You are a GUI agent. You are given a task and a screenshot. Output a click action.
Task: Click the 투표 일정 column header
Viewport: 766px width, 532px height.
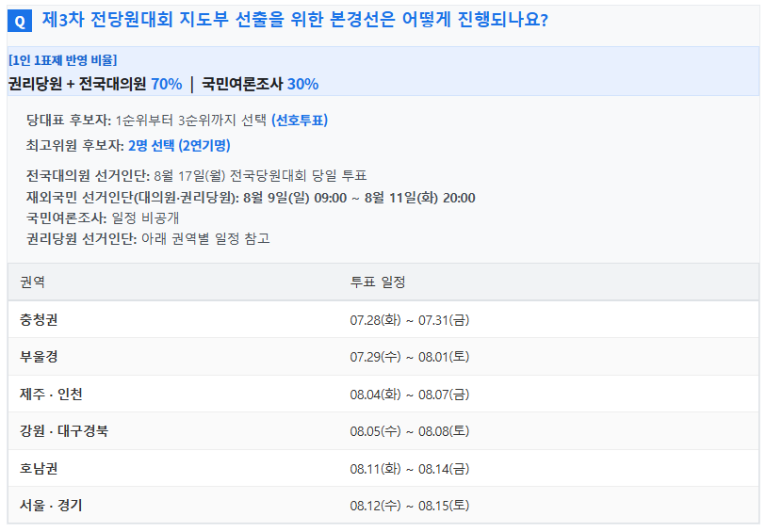point(378,282)
